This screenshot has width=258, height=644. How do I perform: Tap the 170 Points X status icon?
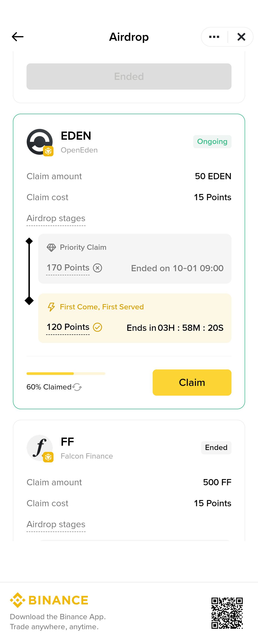97,268
